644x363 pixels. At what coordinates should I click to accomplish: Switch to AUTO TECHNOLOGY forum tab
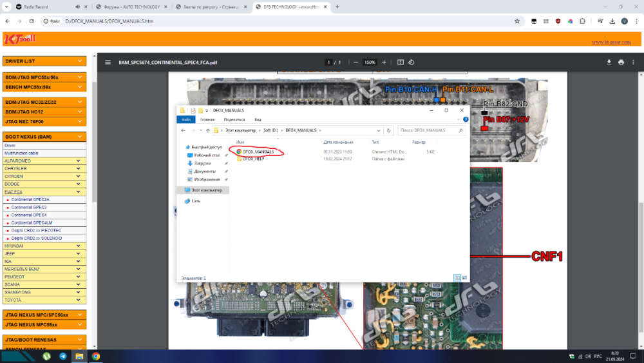[131, 7]
